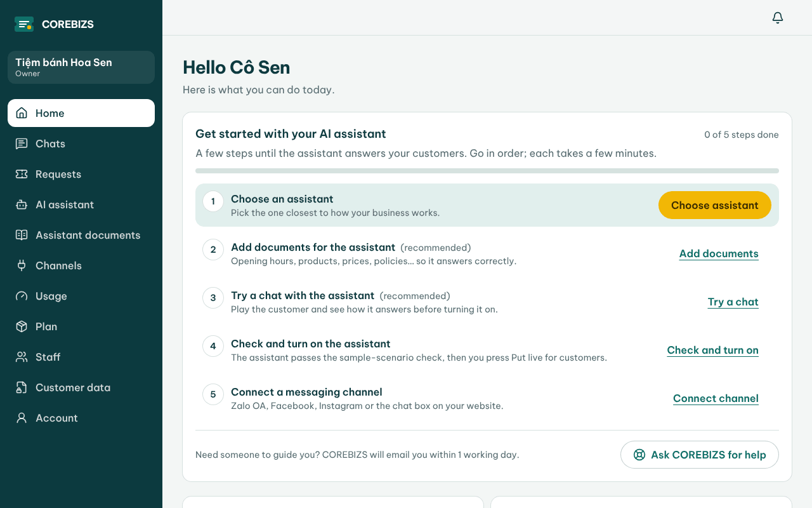Click step number 1 circle
Viewport: 812px width, 508px height.
pyautogui.click(x=213, y=201)
